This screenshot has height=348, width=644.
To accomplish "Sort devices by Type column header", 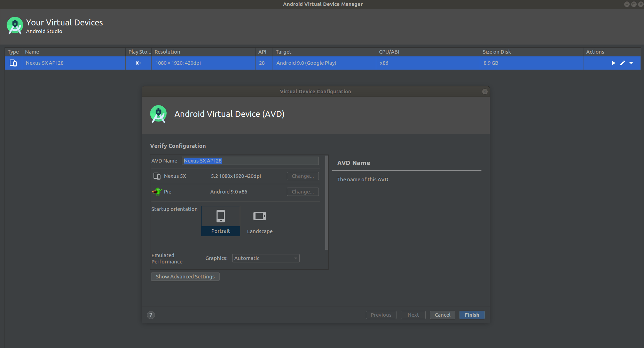I will (x=13, y=52).
